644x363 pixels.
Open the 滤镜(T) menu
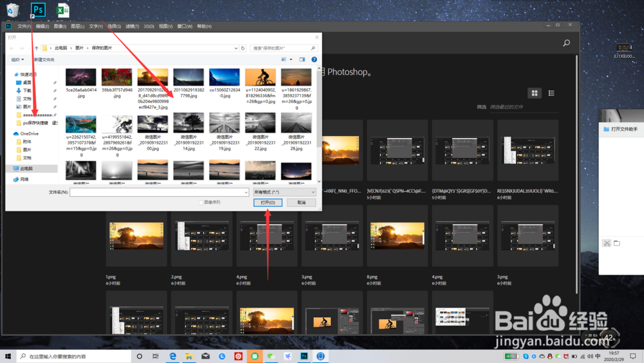point(132,26)
